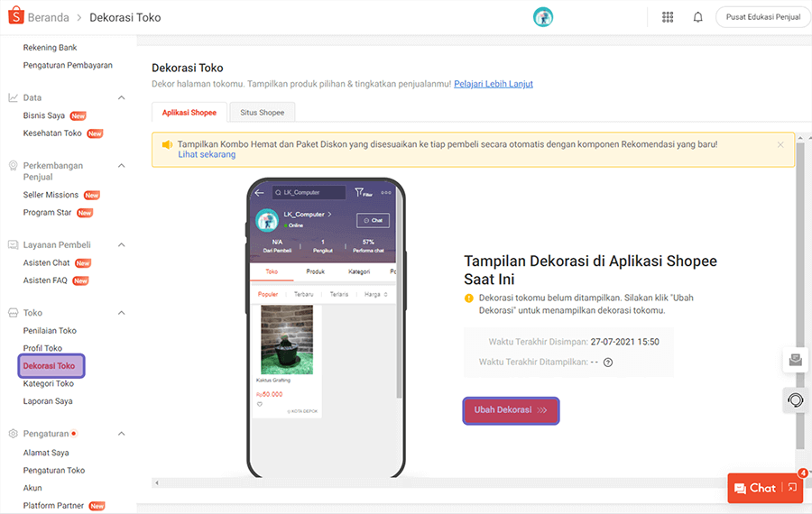This screenshot has height=514, width=812.
Task: Open Bisnis Saya in sidebar
Action: click(44, 115)
